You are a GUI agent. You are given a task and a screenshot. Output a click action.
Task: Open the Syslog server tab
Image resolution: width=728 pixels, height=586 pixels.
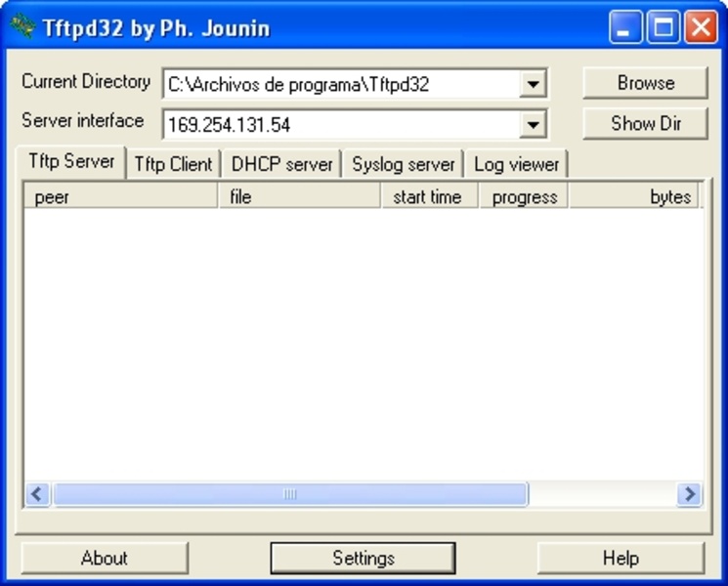click(x=403, y=164)
